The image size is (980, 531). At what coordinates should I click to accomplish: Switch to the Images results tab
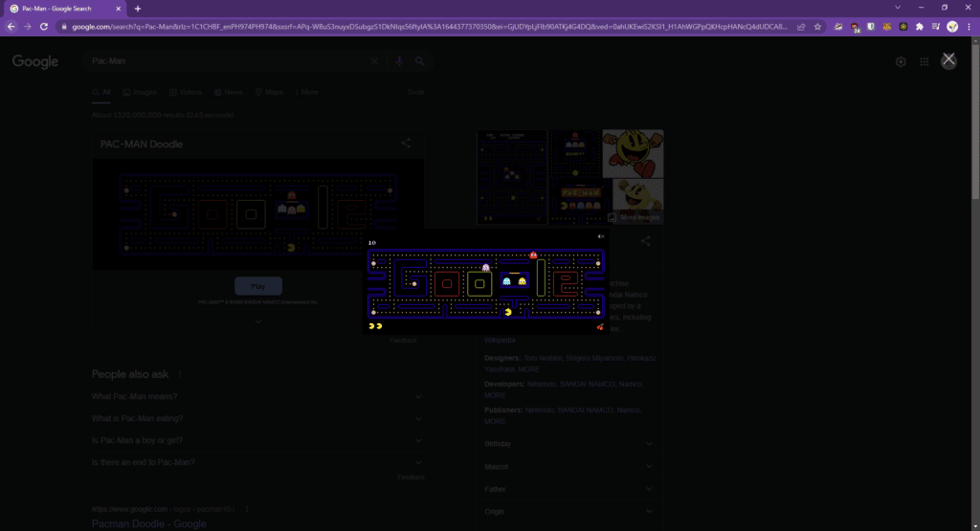140,93
